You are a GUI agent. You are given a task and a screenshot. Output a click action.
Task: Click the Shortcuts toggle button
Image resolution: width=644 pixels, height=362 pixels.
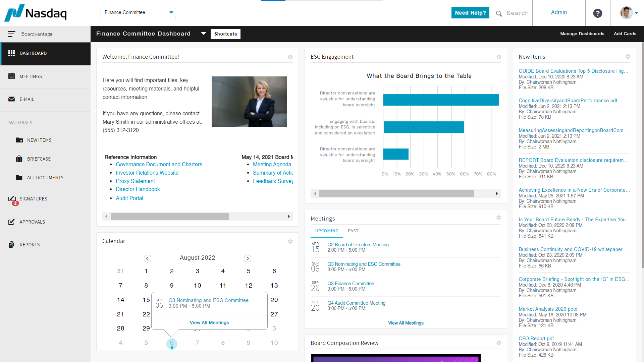coord(225,34)
